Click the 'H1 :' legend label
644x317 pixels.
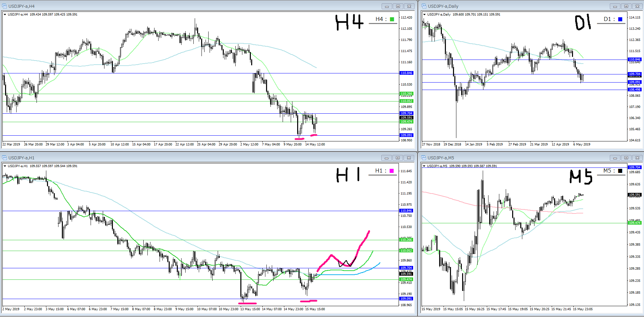coord(381,171)
